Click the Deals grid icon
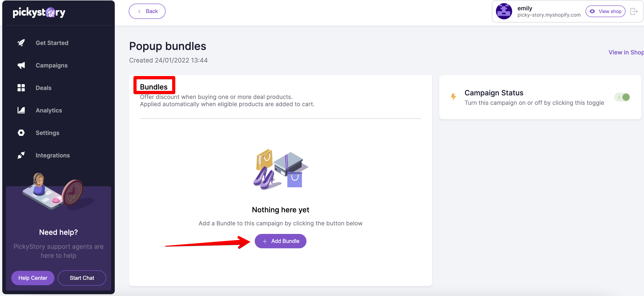Image resolution: width=644 pixels, height=296 pixels. tap(21, 88)
